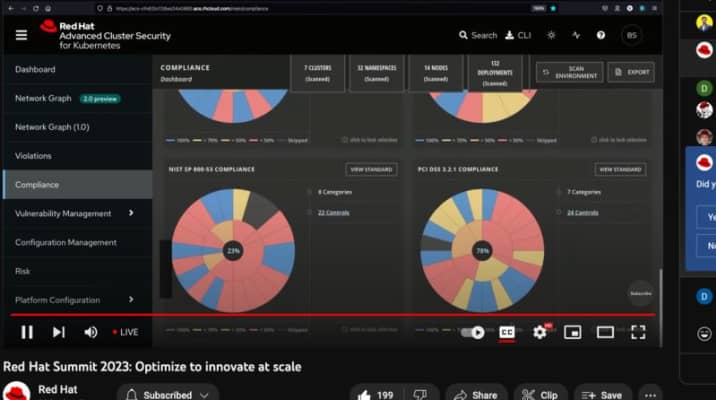The image size is (716, 400).
Task: Switch to theater mode view
Action: point(605,332)
